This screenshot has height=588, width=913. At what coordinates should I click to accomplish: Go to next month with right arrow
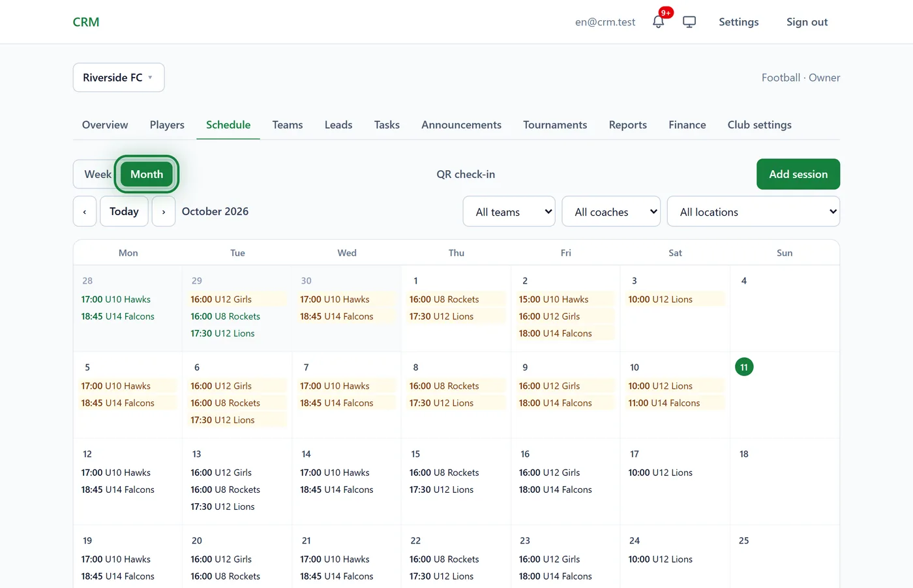[x=164, y=211]
